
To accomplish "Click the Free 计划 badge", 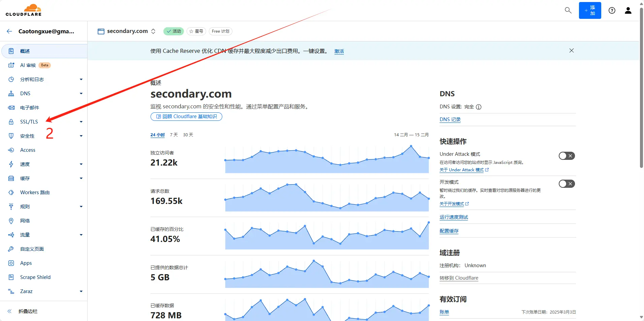I will pos(221,31).
